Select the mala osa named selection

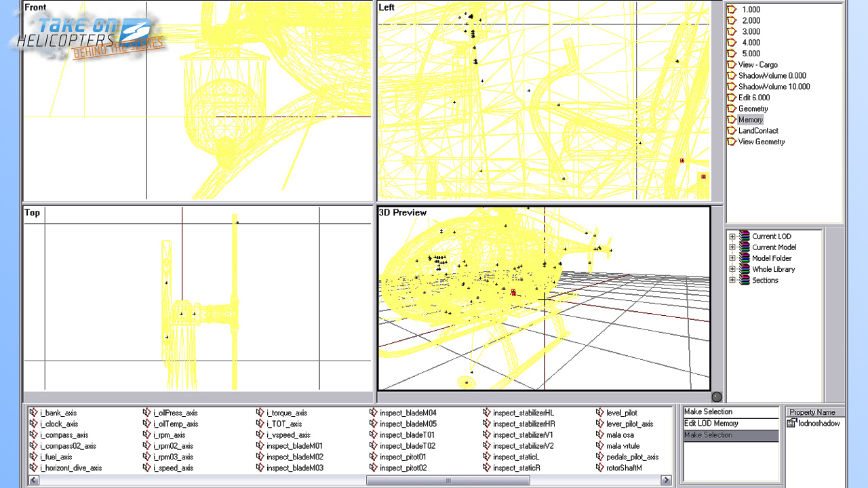pos(620,435)
